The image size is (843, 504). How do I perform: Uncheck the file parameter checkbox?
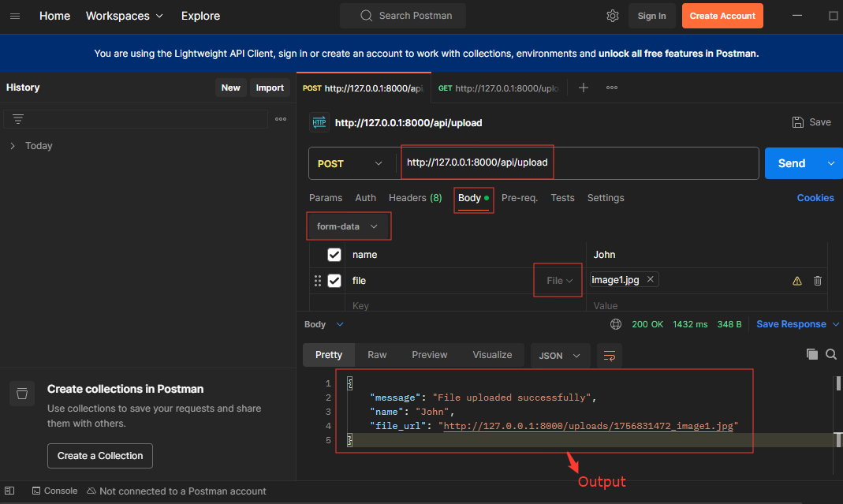pos(334,281)
